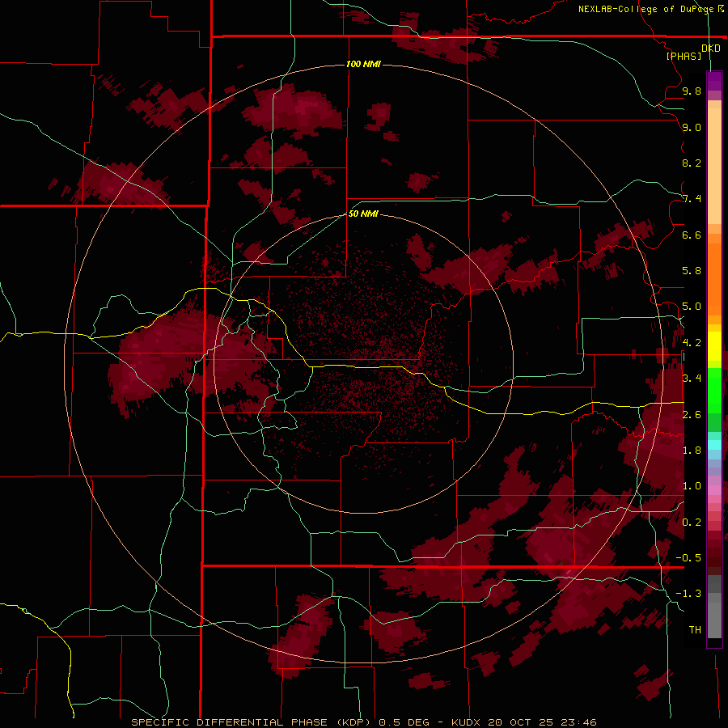This screenshot has height=728, width=728.
Task: Click the 9.8 legend value
Action: coord(692,91)
